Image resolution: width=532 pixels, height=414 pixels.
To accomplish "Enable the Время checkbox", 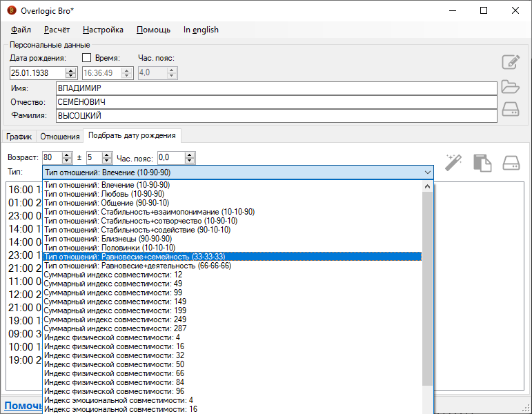I will coord(87,58).
